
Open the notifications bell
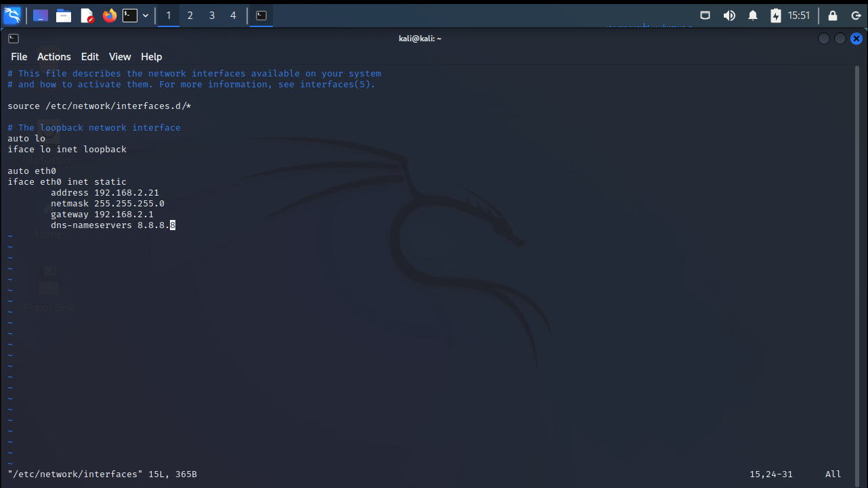[753, 15]
